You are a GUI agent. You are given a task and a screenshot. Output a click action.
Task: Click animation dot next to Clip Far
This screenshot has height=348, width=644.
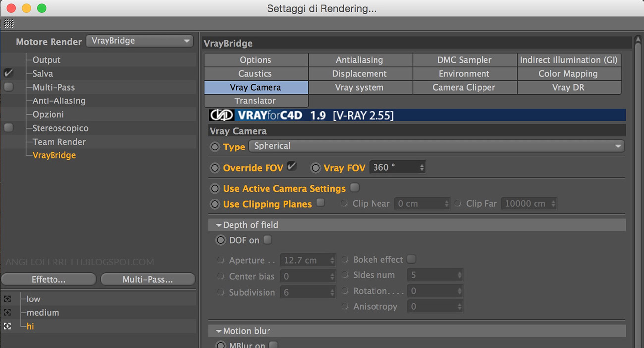pyautogui.click(x=458, y=203)
